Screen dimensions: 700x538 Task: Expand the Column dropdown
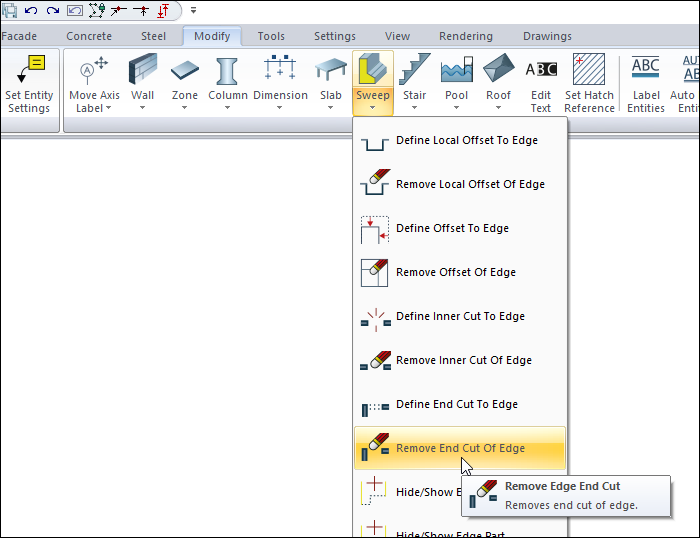(x=228, y=107)
